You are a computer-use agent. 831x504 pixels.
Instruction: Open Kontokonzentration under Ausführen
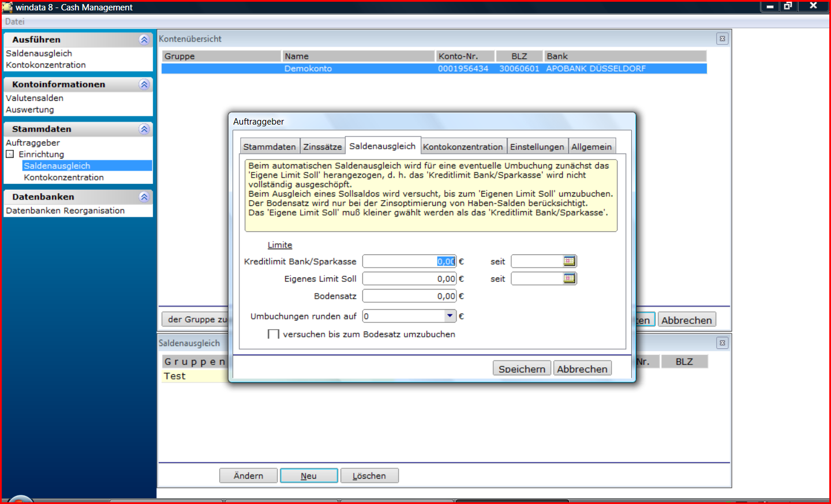(x=46, y=65)
